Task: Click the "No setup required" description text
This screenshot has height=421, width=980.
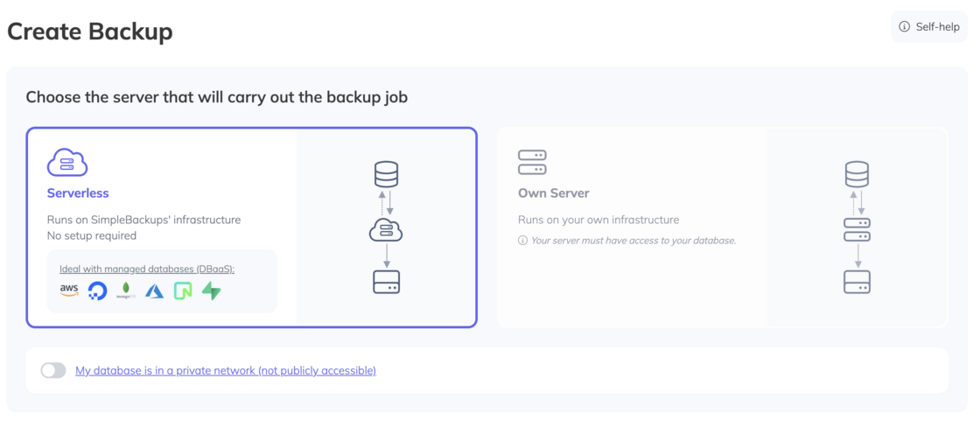Action: point(92,235)
